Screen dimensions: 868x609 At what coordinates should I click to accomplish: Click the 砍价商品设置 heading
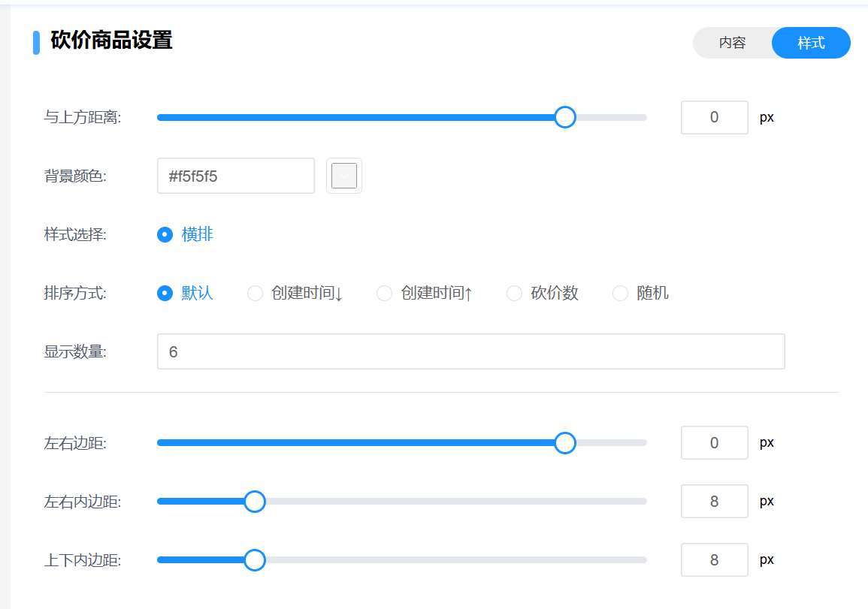(111, 41)
